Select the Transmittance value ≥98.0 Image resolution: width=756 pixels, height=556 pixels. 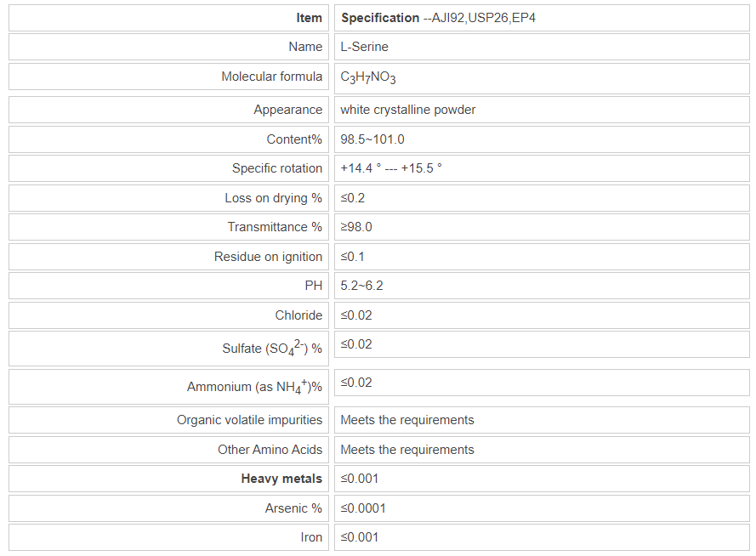(x=356, y=227)
